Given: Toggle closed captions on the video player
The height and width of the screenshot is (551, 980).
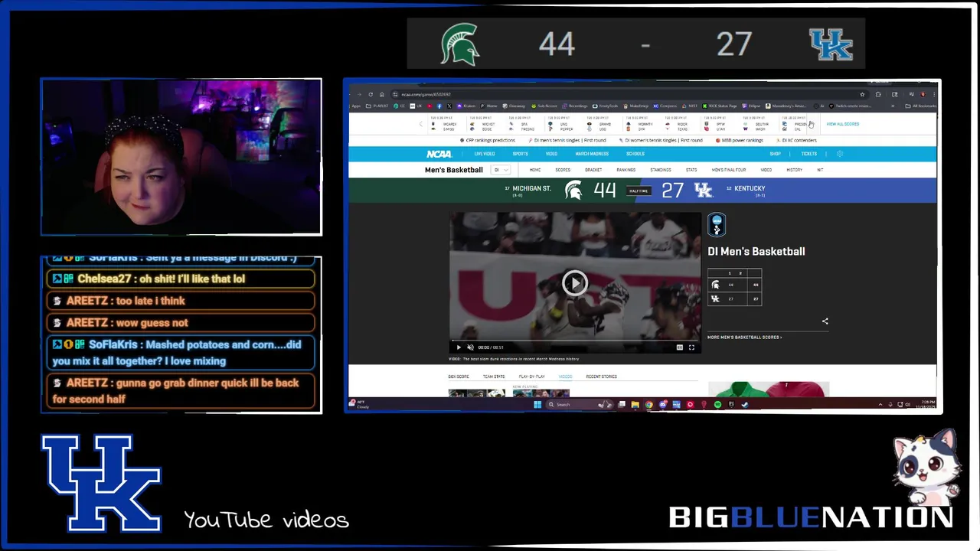Looking at the screenshot, I should [679, 347].
